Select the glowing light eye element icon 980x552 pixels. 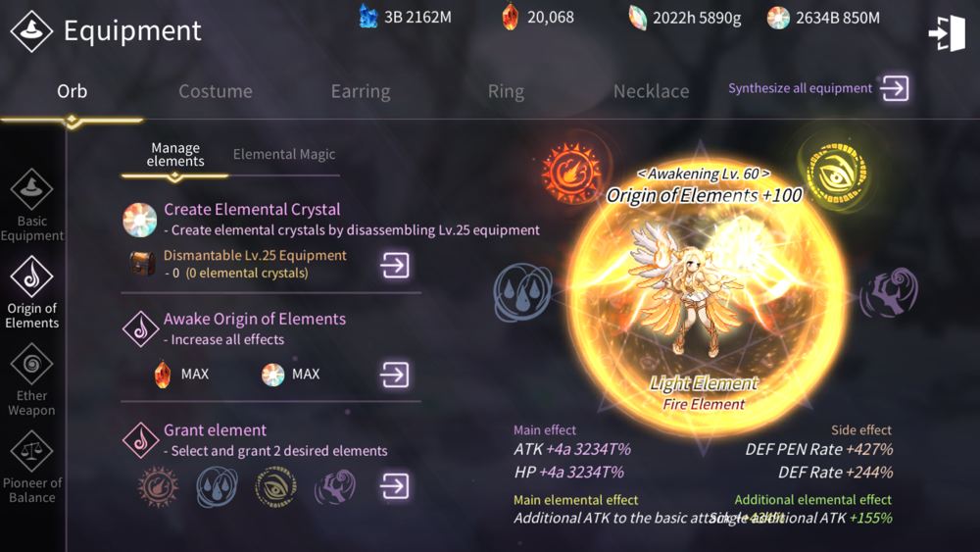(x=837, y=174)
